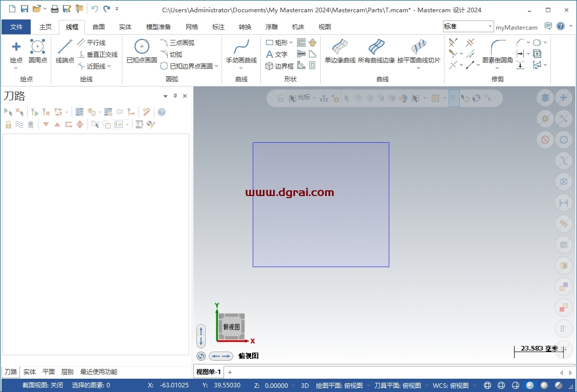
Task: Open Z depth dropdown in status bar
Action: 293,385
